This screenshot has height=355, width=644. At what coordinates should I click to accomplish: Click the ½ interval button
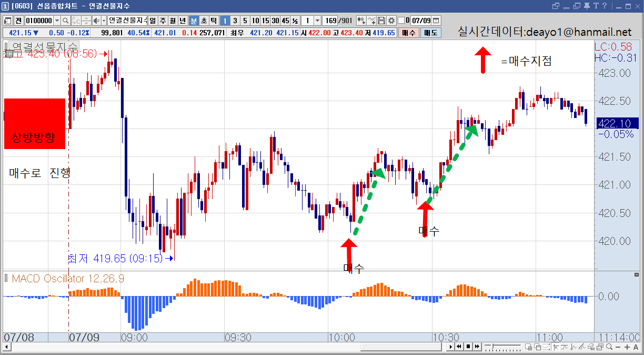coord(295,21)
